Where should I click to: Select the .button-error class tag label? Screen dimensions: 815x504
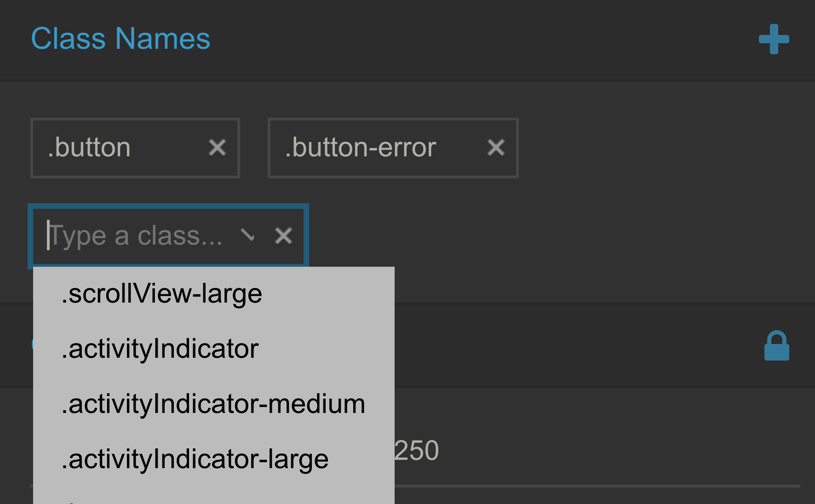tap(361, 148)
